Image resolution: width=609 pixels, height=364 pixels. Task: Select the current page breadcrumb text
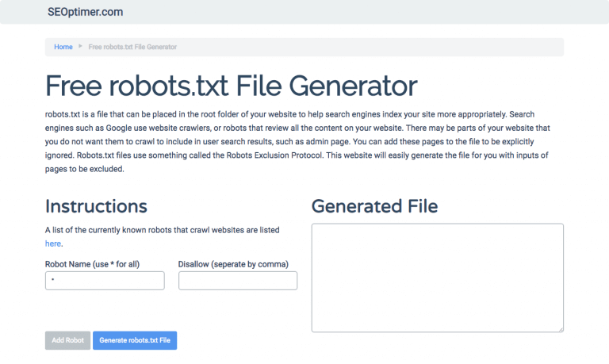[x=132, y=47]
